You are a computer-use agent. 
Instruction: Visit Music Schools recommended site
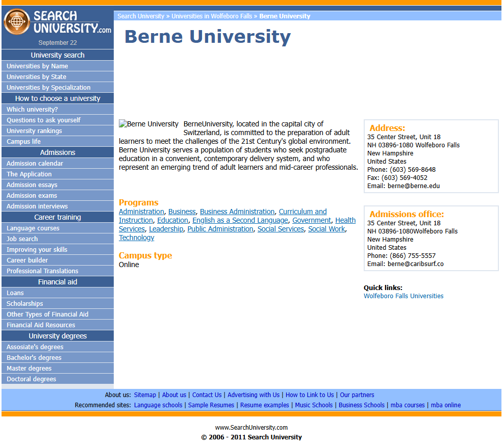pos(314,405)
